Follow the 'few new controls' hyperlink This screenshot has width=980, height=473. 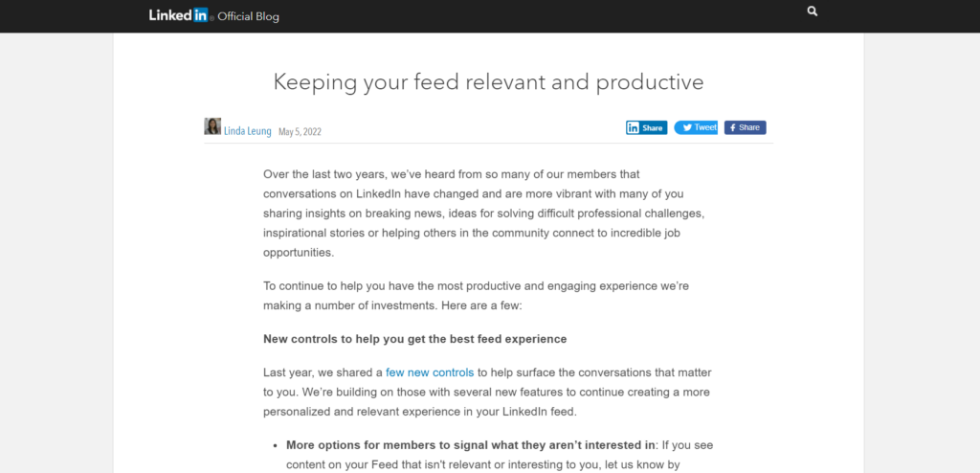click(430, 372)
